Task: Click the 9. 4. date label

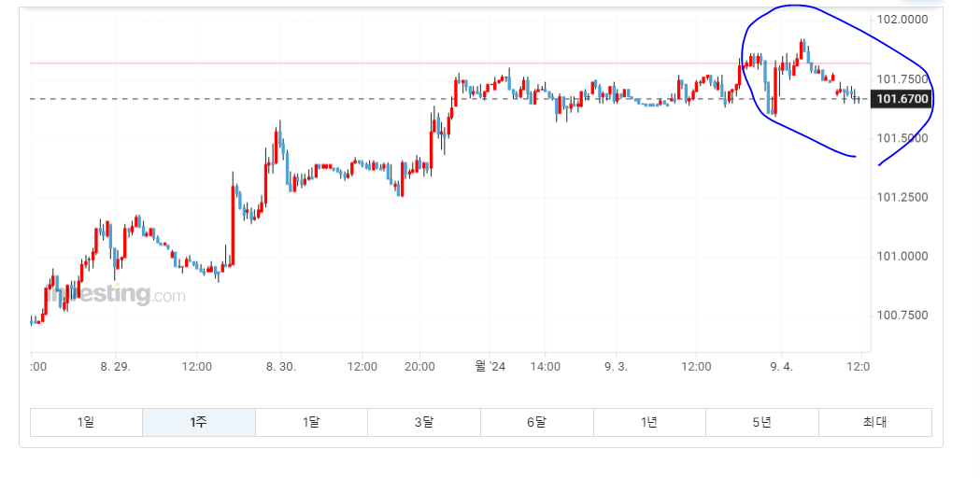Action: pos(780,367)
